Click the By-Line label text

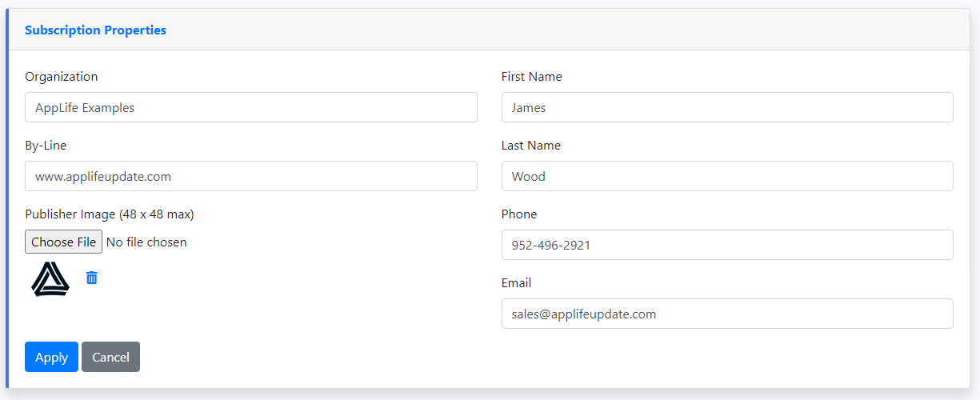click(46, 146)
